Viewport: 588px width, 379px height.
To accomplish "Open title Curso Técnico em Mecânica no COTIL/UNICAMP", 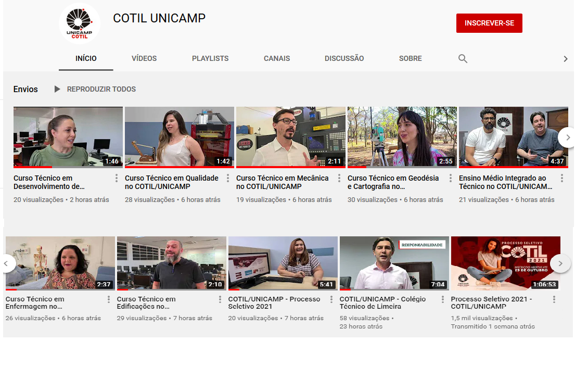I will 283,182.
